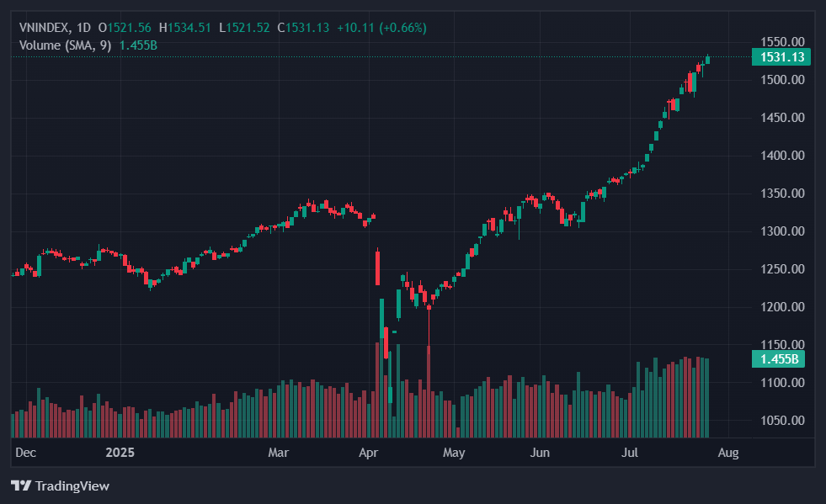
Task: Click the Volume (SMA, 9) indicator legend
Action: (x=65, y=45)
